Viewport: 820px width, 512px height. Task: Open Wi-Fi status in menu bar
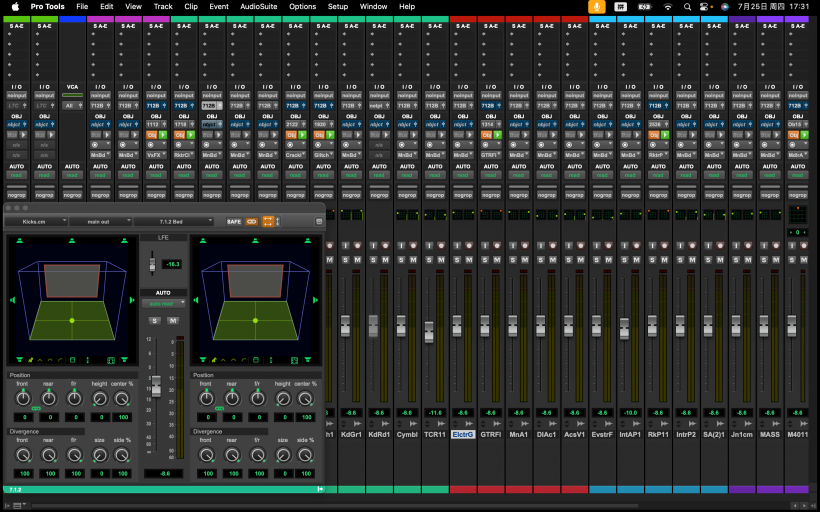pyautogui.click(x=668, y=7)
